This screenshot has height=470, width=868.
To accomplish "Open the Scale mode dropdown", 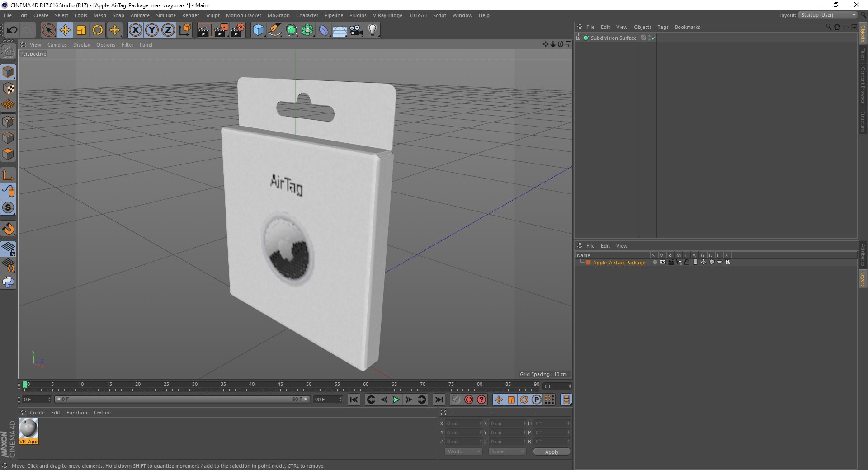I will 507,451.
